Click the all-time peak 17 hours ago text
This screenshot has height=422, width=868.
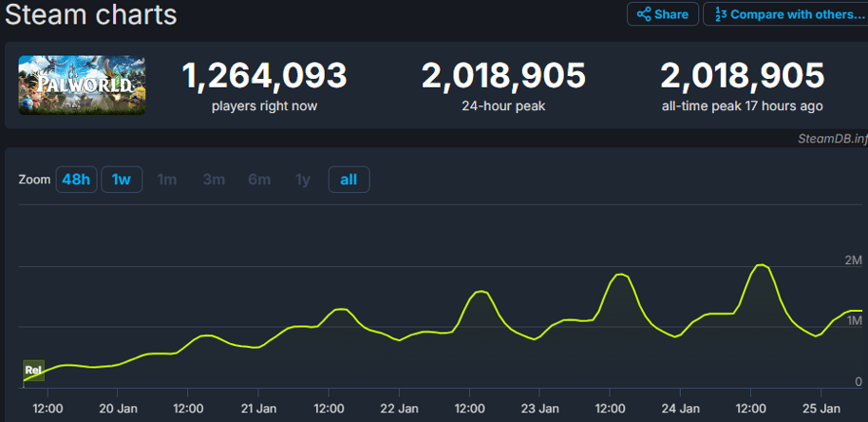click(742, 106)
